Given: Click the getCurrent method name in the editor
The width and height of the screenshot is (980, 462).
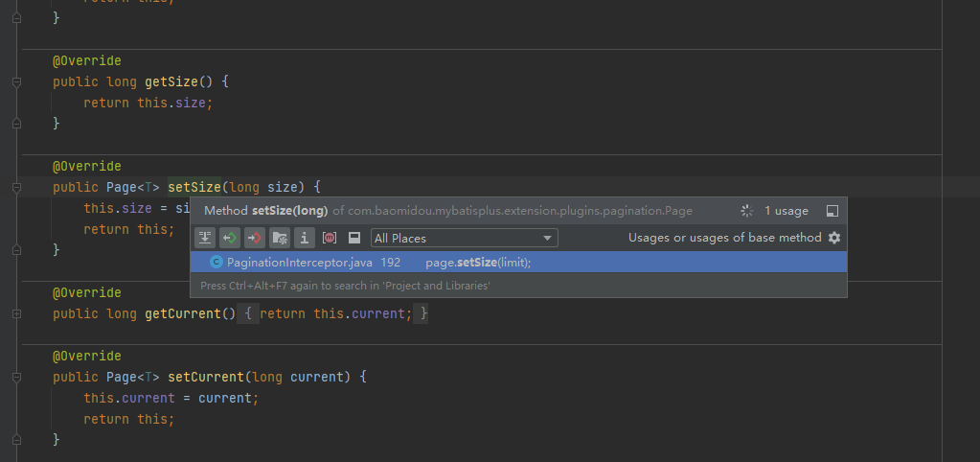Looking at the screenshot, I should coord(183,313).
